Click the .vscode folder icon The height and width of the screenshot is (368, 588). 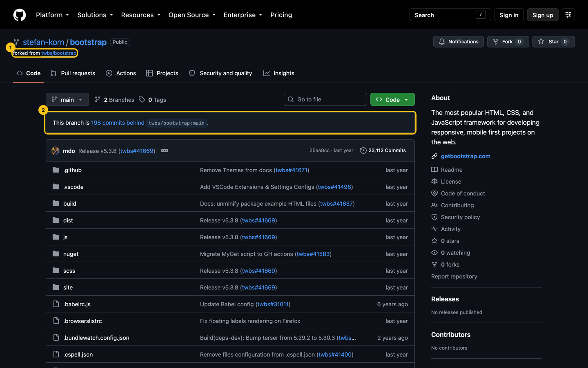[56, 186]
